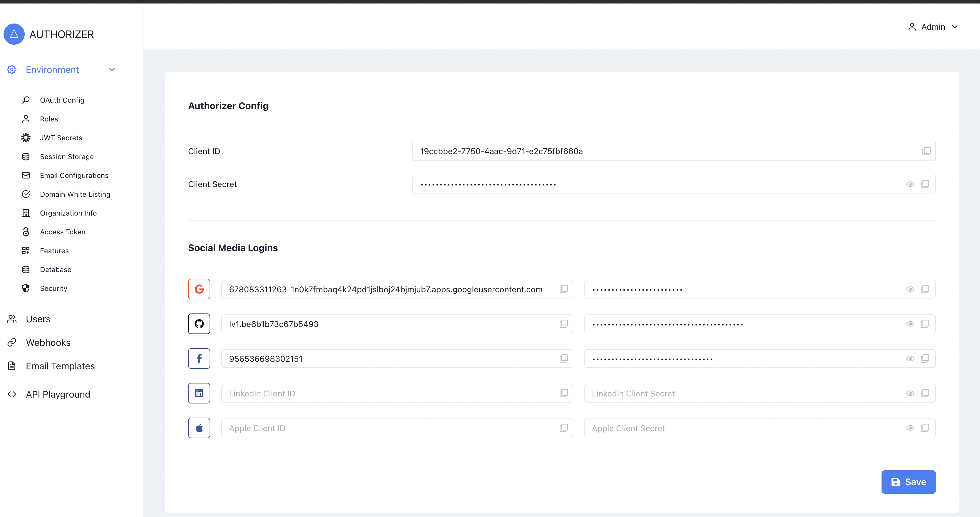The image size is (980, 517).
Task: Focus the Apple Client ID field
Action: click(x=397, y=428)
